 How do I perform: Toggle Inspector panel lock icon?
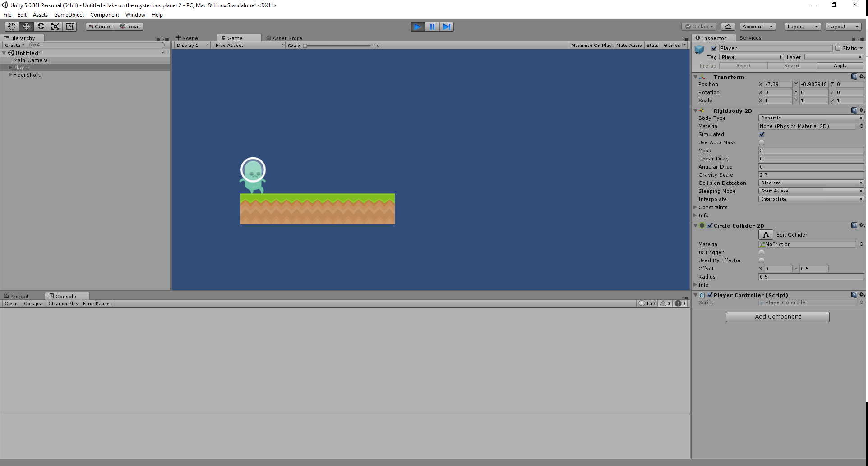click(x=853, y=39)
